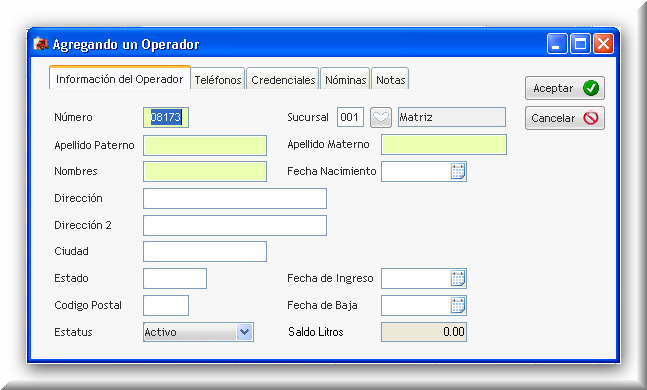The image size is (647, 390).
Task: Open the Notas tab
Action: pos(390,80)
